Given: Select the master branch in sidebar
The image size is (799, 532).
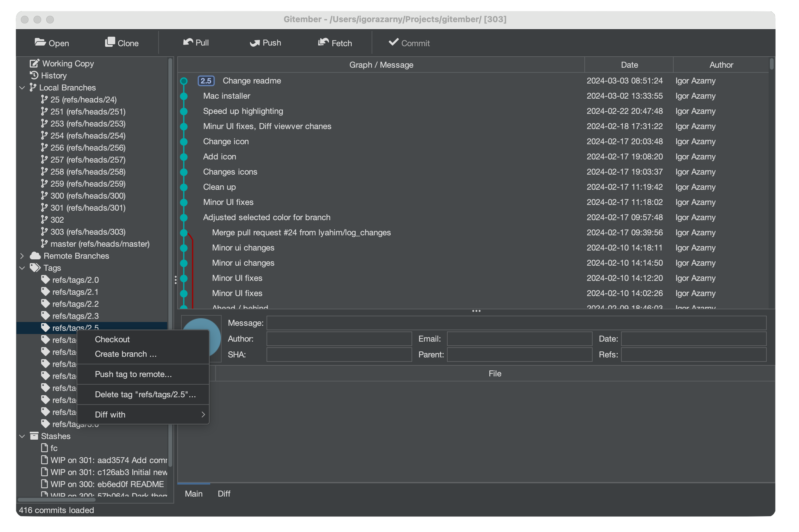Looking at the screenshot, I should tap(100, 244).
